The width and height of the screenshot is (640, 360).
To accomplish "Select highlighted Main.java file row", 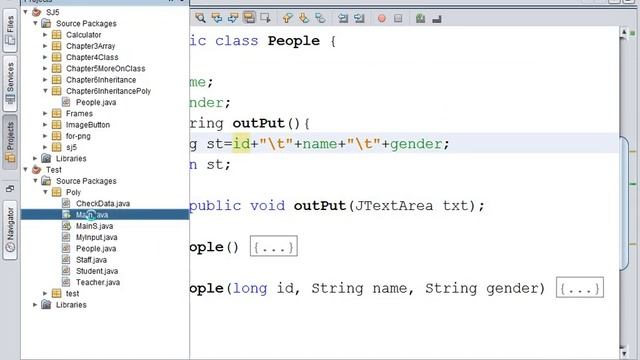I will click(x=105, y=214).
